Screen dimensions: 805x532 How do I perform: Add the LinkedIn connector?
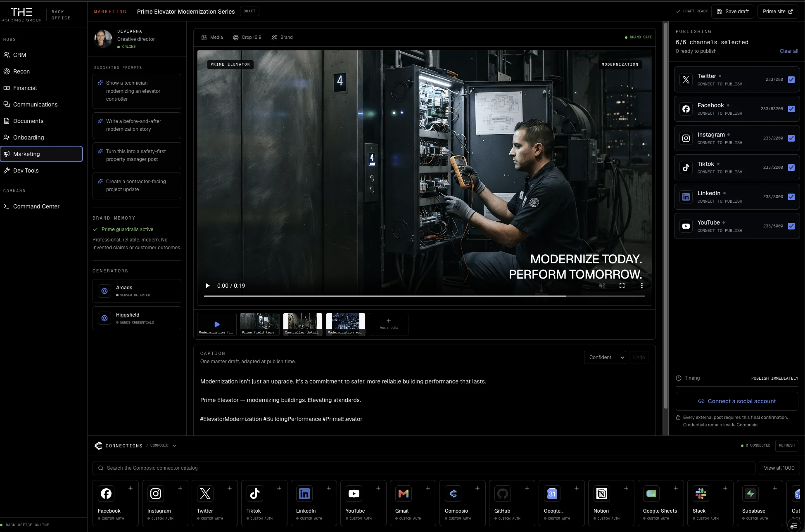pyautogui.click(x=329, y=488)
